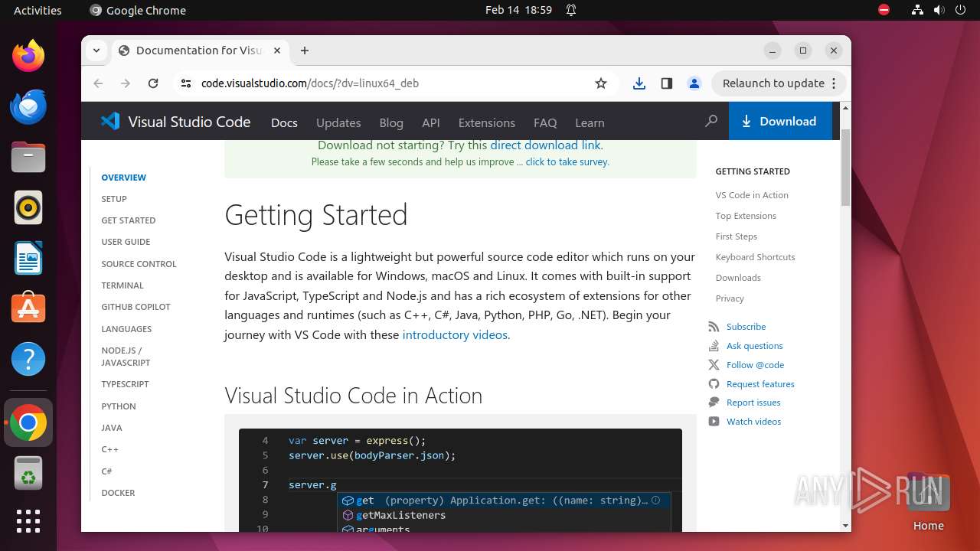980x551 pixels.
Task: Select JAVA in the docs sidebar
Action: coord(112,428)
